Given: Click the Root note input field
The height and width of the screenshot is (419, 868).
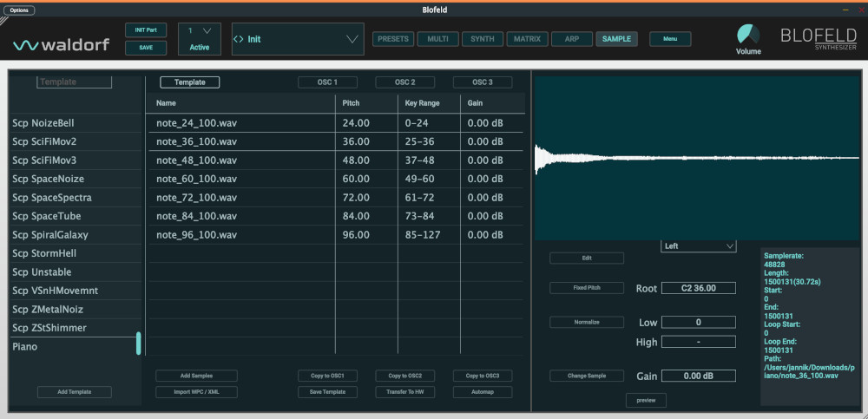Looking at the screenshot, I should tap(698, 288).
